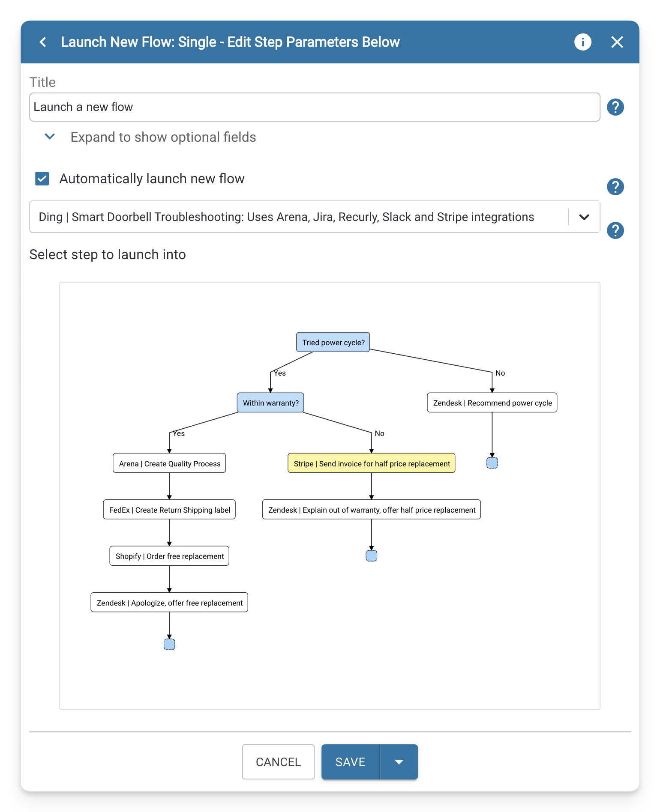Screen dimensions: 660x812
Task: Select Zendesk Apologize, offer free replacement step
Action: click(x=169, y=603)
